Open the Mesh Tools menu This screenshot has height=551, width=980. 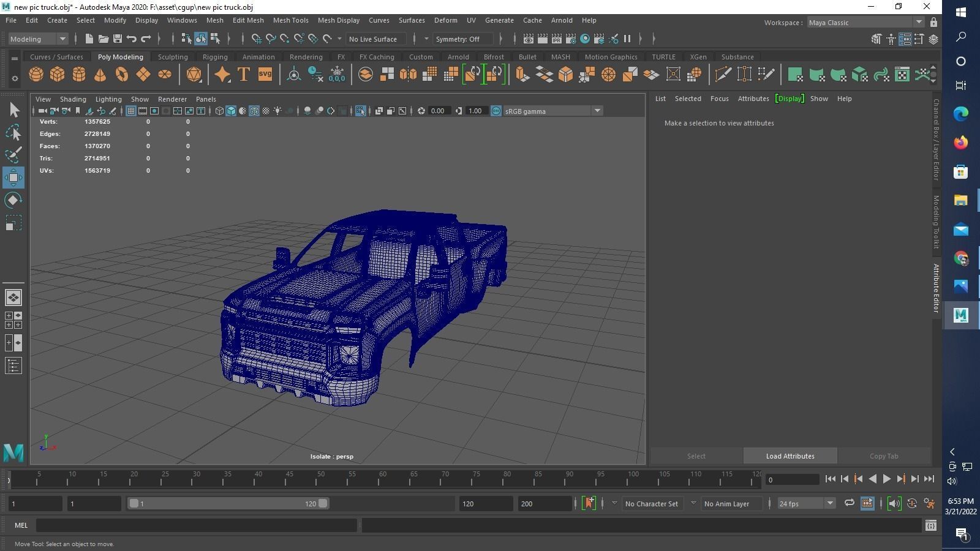[x=290, y=20]
